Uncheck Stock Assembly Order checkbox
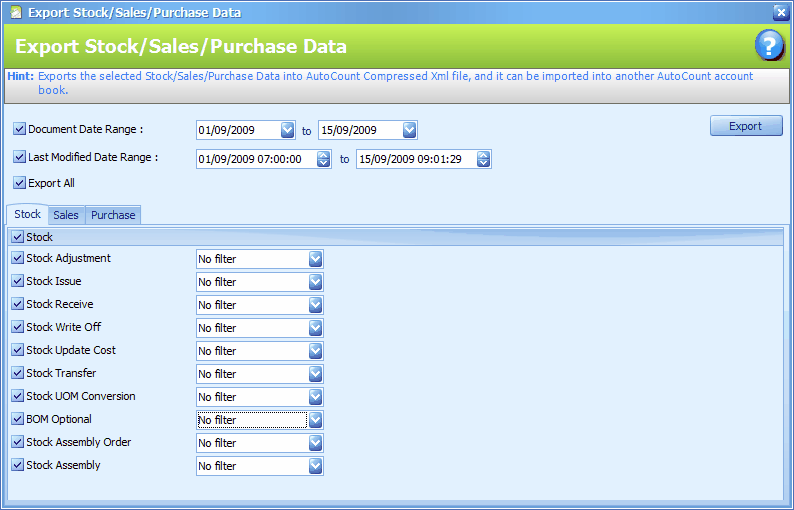794x510 pixels. [17, 442]
